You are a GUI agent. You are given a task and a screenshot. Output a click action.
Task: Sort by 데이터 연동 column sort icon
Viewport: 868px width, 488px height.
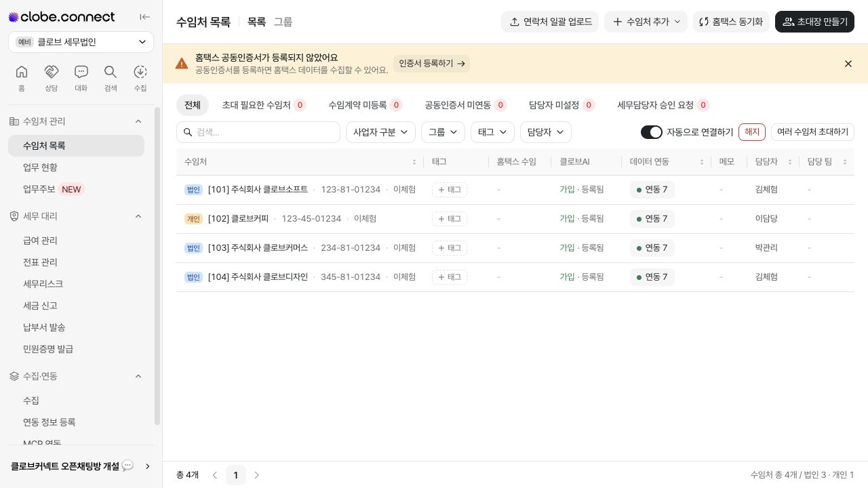[702, 162]
